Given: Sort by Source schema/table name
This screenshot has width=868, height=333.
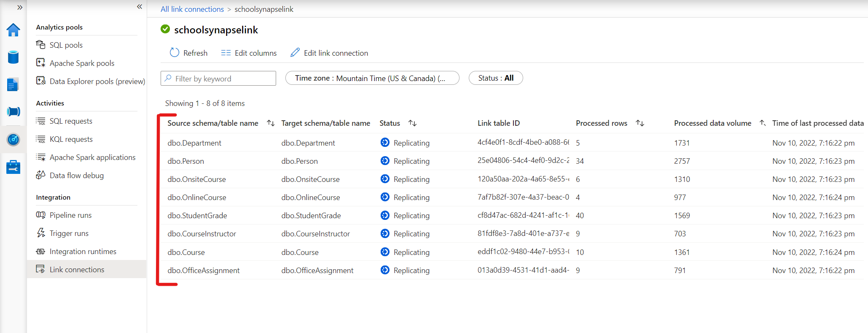Looking at the screenshot, I should click(271, 123).
